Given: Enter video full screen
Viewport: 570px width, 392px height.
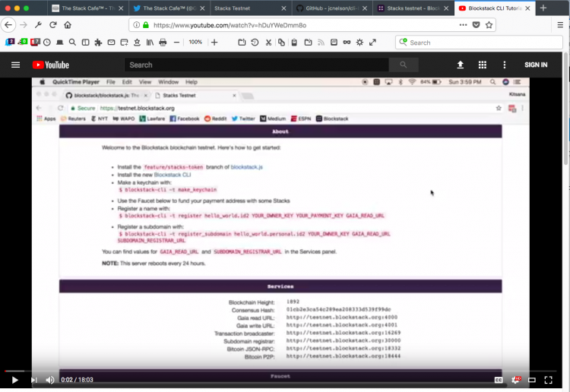Looking at the screenshot, I should click(548, 380).
